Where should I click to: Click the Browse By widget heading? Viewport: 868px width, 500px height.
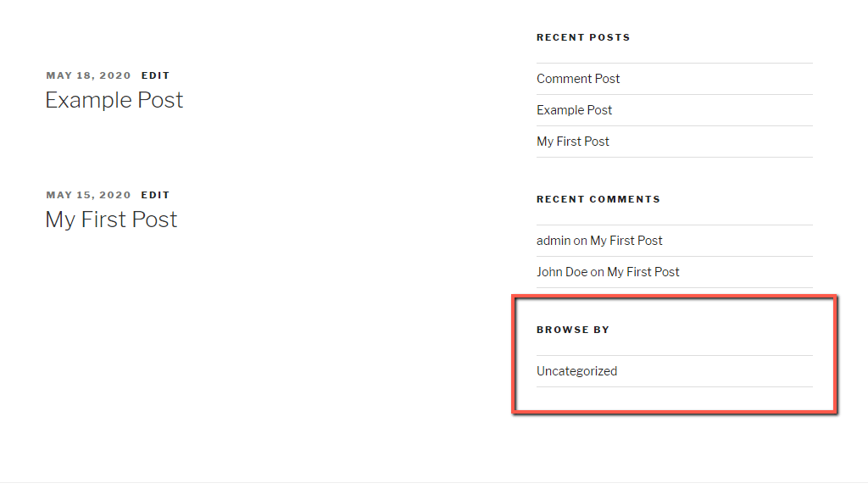[573, 330]
